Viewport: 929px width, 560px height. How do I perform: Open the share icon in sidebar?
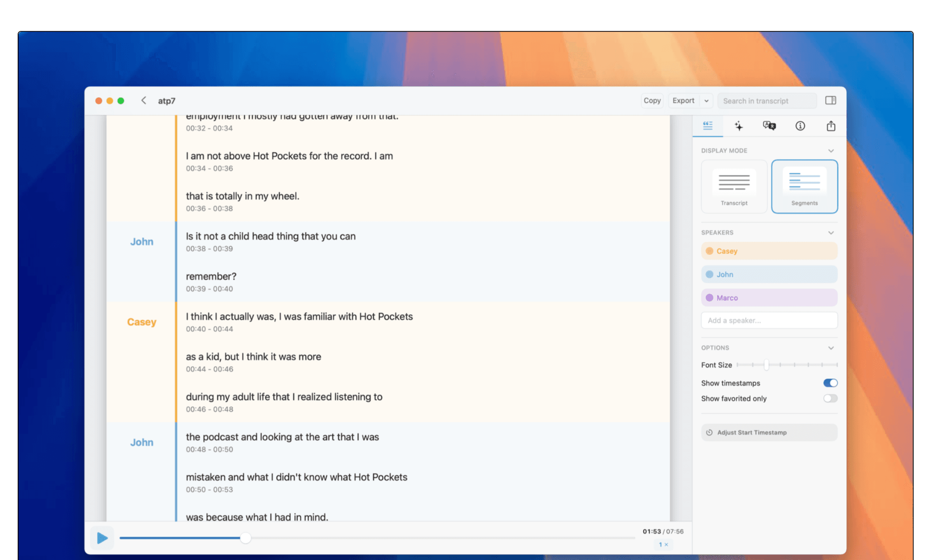pyautogui.click(x=831, y=126)
